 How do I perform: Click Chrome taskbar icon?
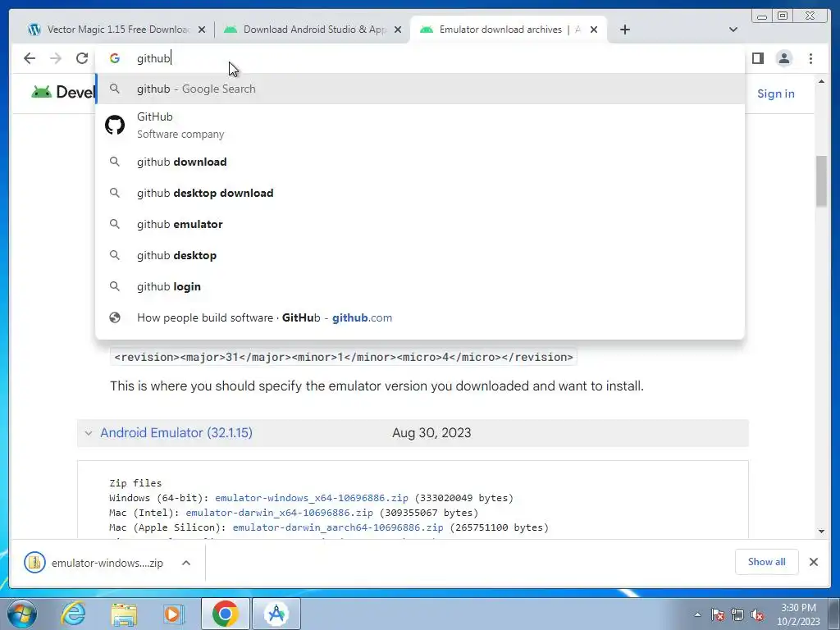pyautogui.click(x=225, y=614)
